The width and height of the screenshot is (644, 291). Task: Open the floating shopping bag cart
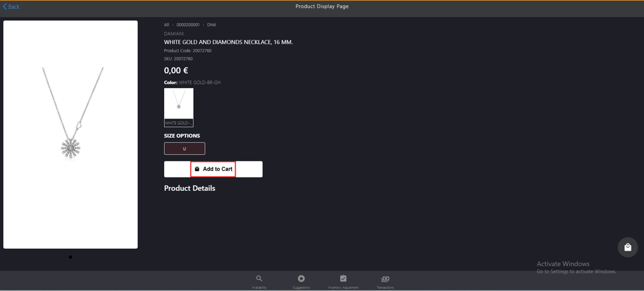click(628, 248)
